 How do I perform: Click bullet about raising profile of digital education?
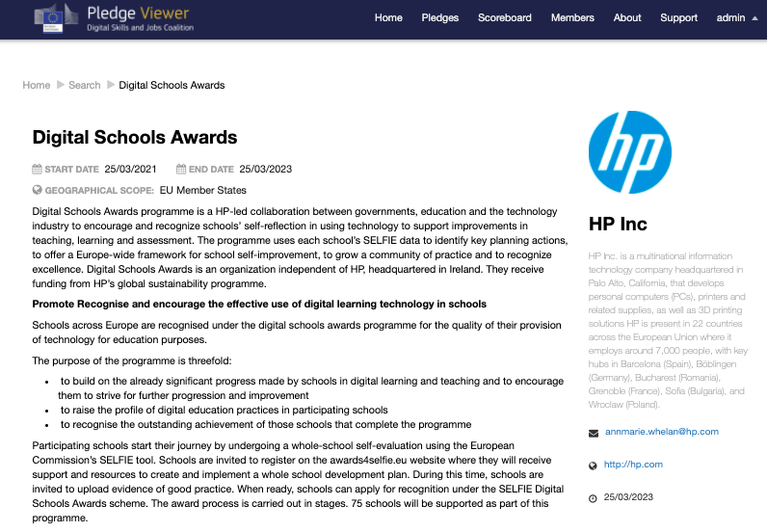coord(225,410)
